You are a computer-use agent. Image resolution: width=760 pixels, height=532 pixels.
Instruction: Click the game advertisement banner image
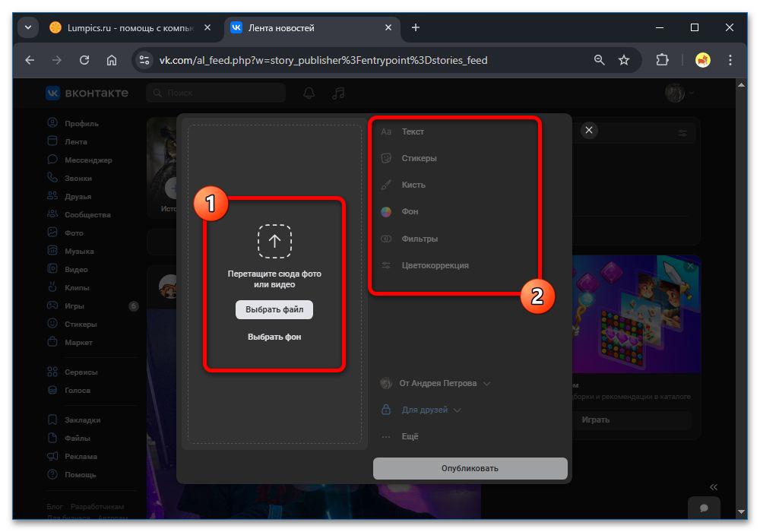pyautogui.click(x=637, y=315)
